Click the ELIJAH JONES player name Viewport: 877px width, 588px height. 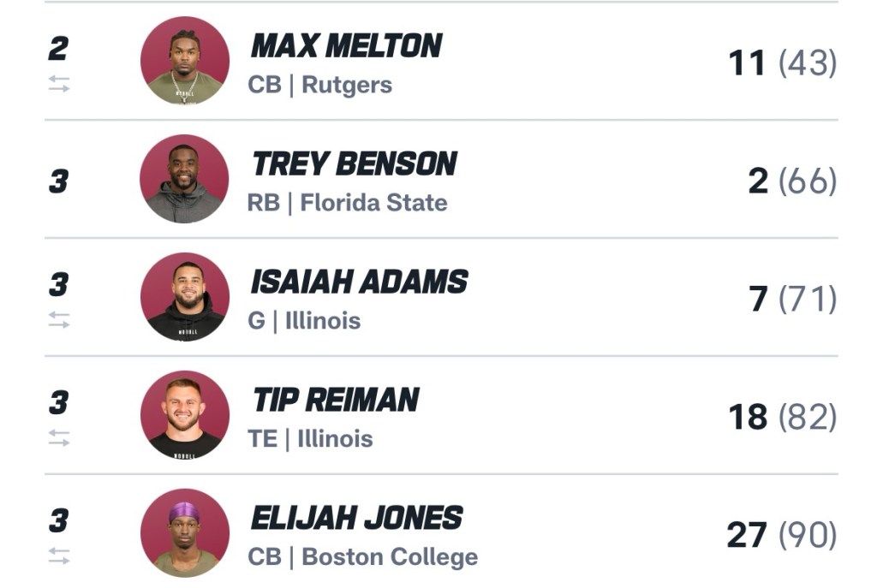click(356, 518)
